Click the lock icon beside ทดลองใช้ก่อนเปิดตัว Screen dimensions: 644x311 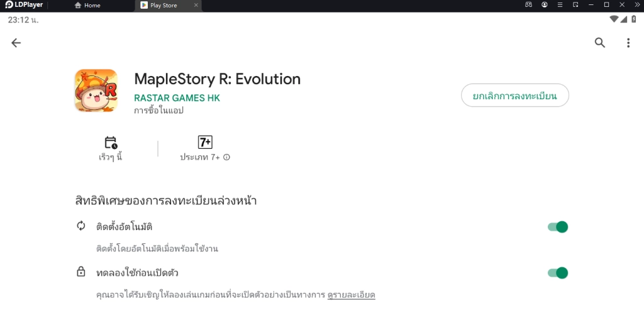pyautogui.click(x=81, y=271)
